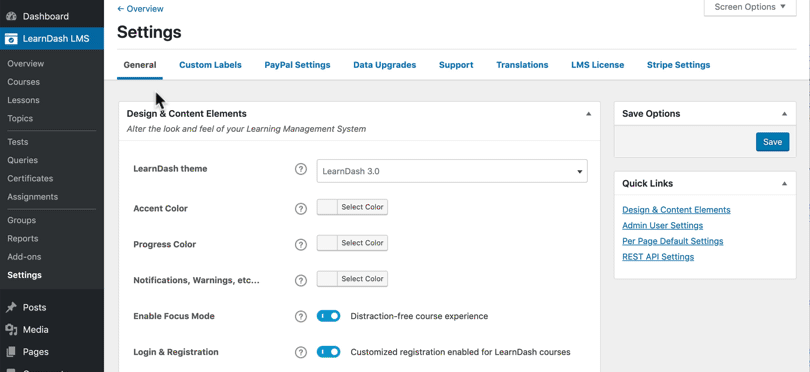The width and height of the screenshot is (810, 372).
Task: Show help for Enable Focus Mode
Action: (301, 316)
